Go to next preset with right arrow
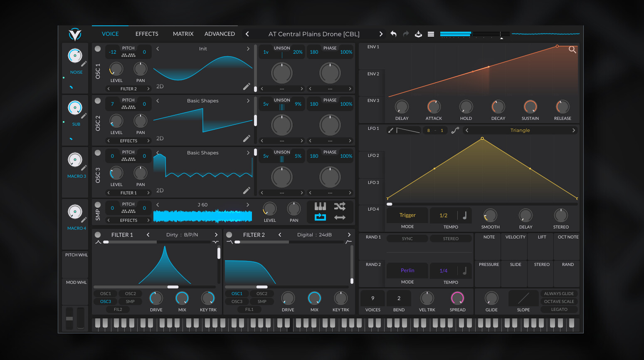Screen dimensions: 644x360 (x=380, y=34)
